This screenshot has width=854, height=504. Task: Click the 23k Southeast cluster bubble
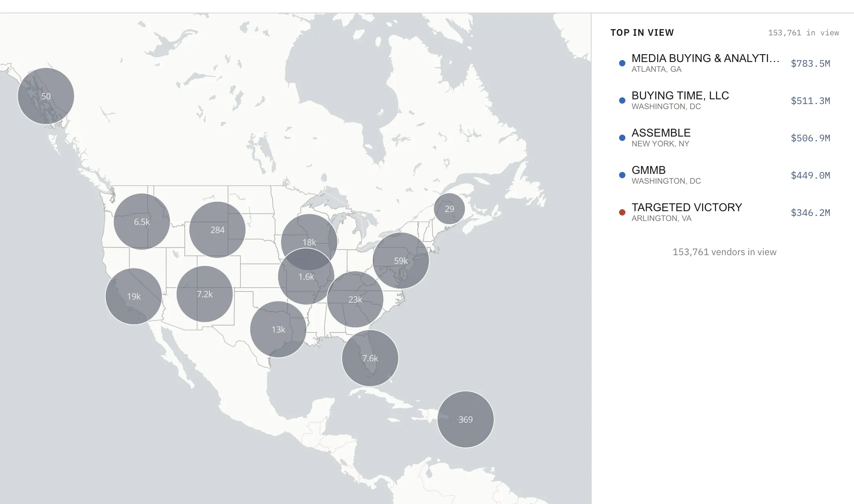(355, 299)
